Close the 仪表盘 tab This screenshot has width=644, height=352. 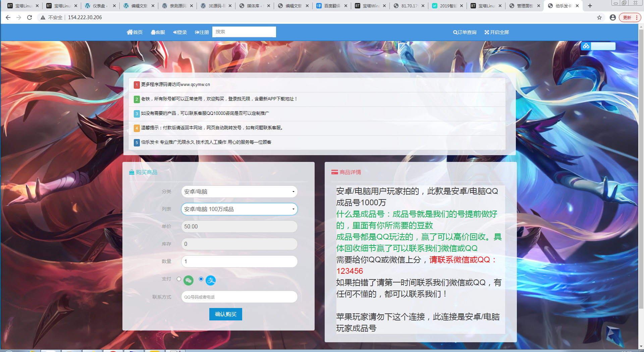114,6
